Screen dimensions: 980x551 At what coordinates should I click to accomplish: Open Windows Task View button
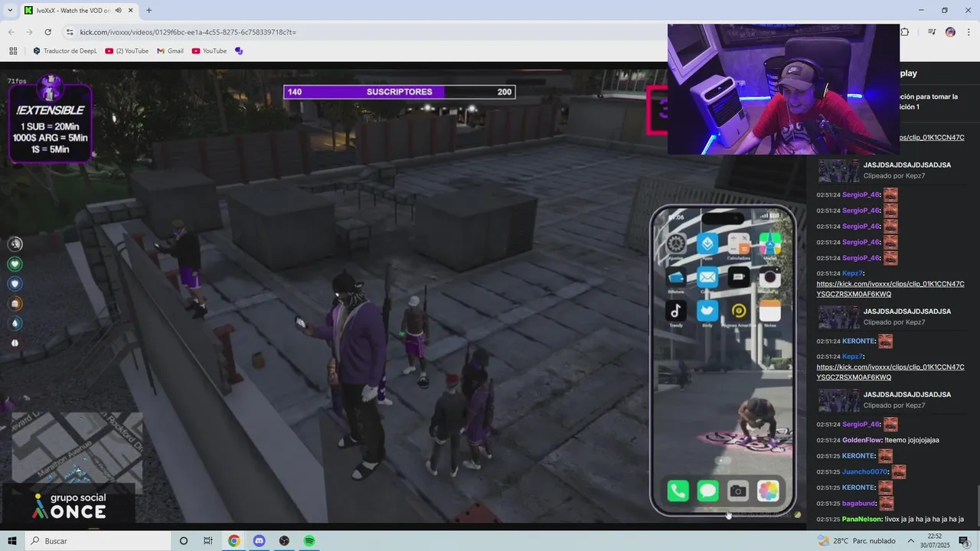(207, 541)
